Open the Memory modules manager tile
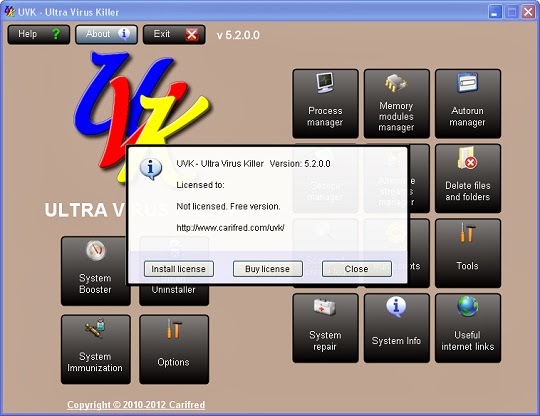 (396, 103)
